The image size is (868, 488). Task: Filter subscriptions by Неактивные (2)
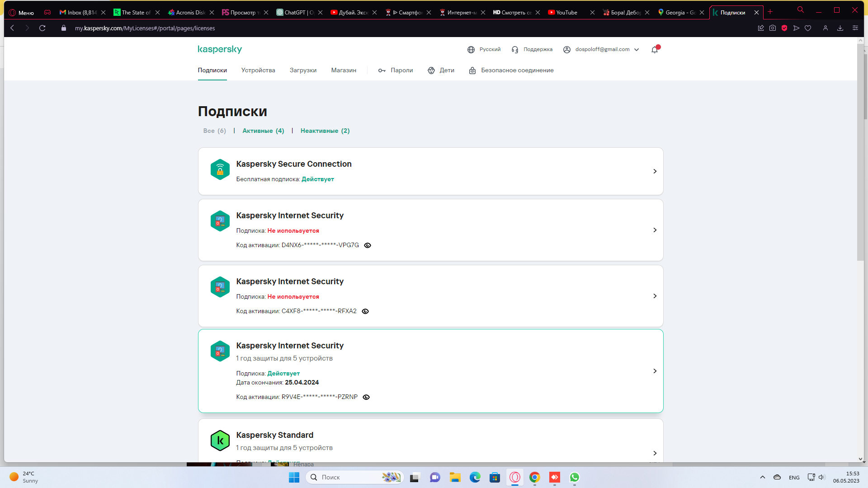pos(325,131)
